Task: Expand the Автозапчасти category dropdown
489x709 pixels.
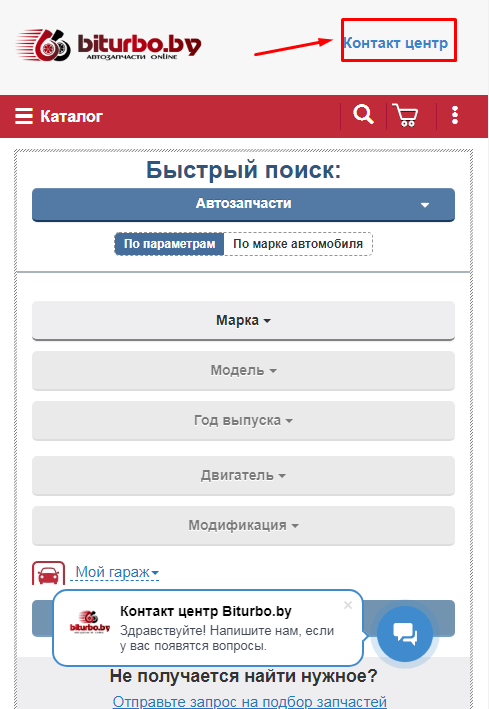Action: (243, 204)
